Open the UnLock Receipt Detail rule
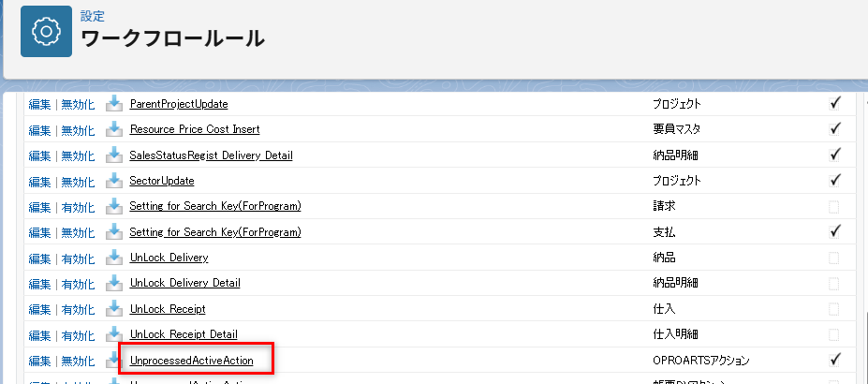The width and height of the screenshot is (868, 384). tap(184, 334)
